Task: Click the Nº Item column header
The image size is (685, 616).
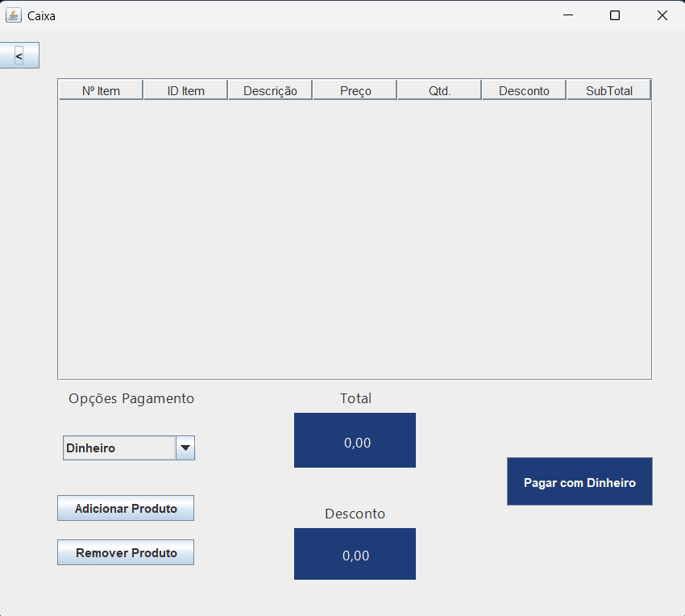Action: click(x=101, y=90)
